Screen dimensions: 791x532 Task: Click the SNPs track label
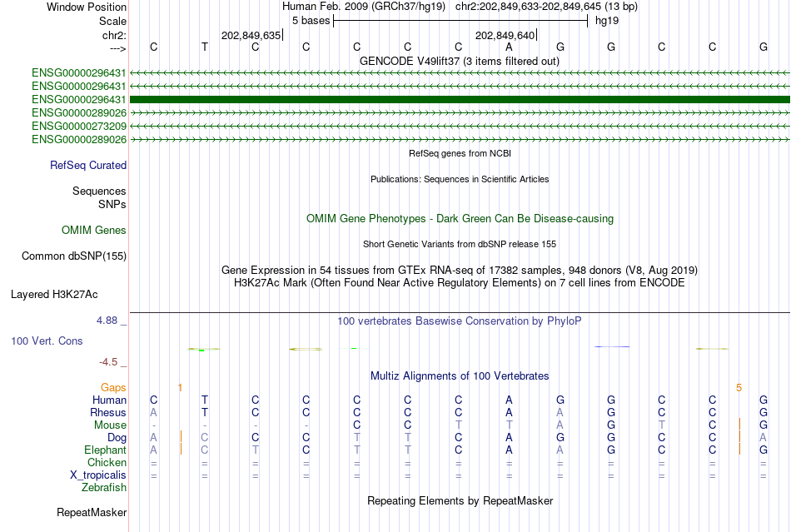(x=112, y=204)
